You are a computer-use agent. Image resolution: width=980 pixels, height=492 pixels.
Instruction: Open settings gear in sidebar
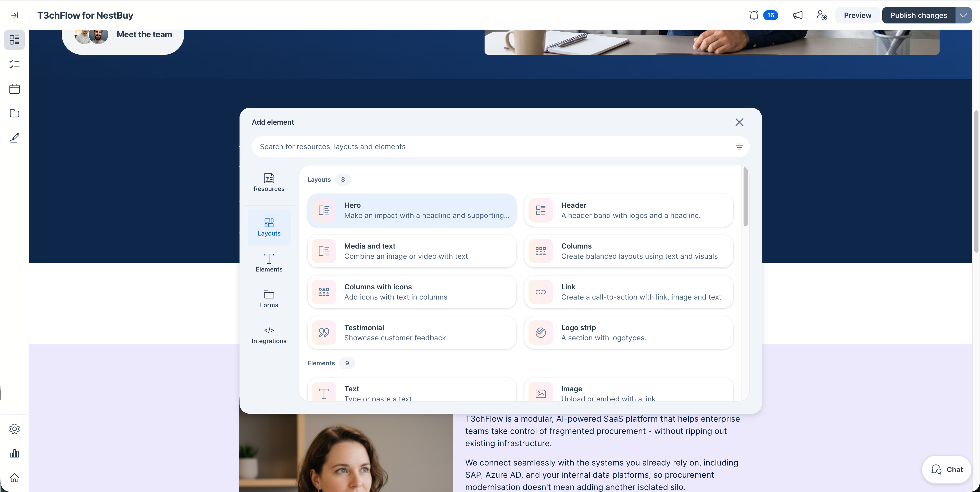15,429
